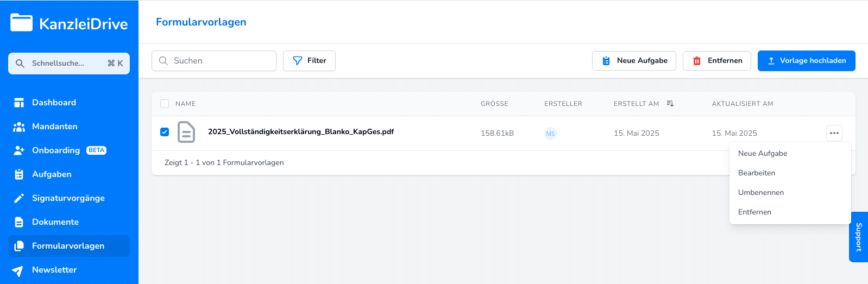Click the PDF document file icon
868x284 pixels.
coord(186,132)
